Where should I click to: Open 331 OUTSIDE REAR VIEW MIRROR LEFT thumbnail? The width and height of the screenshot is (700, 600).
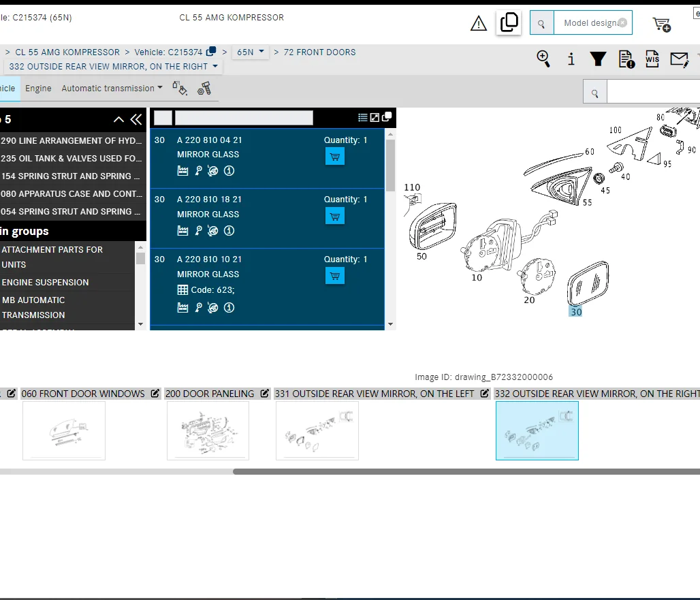click(x=317, y=430)
